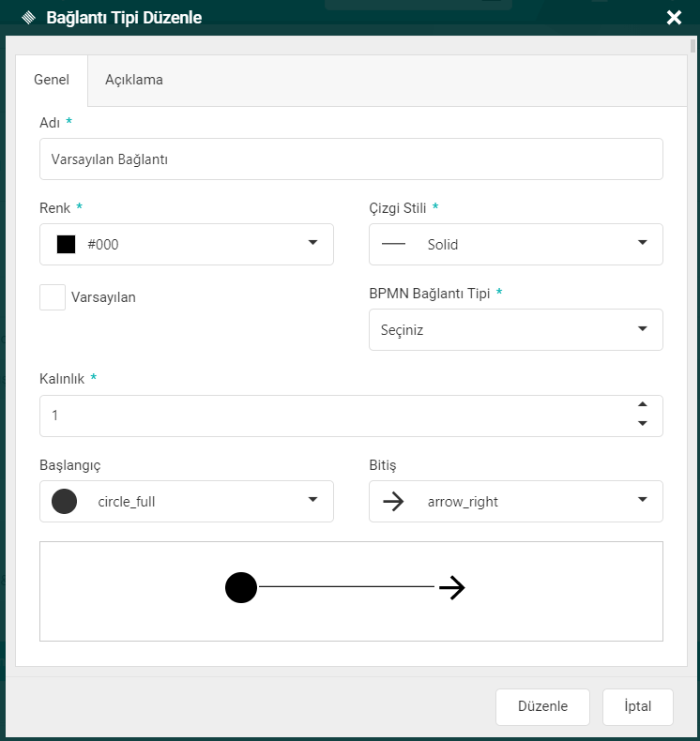The width and height of the screenshot is (700, 741).
Task: Close the Bağlantı Tipi Düzenle dialog
Action: point(673,17)
